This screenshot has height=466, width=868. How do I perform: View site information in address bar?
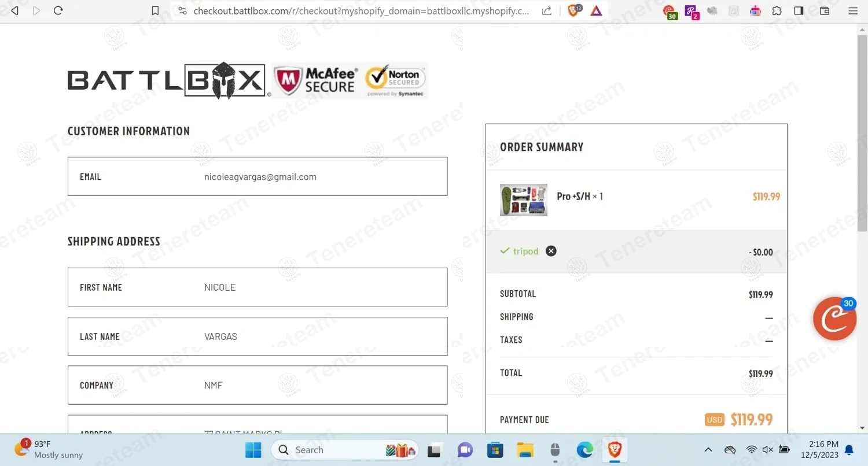pos(182,11)
